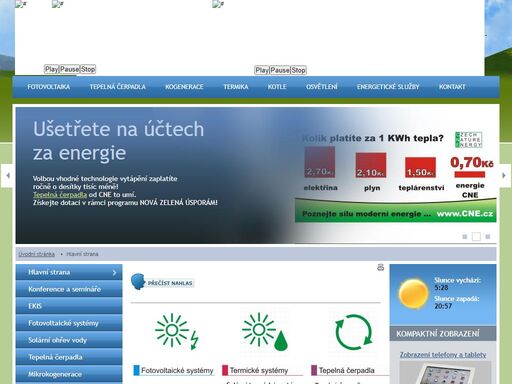Viewport: 512px width, 384px height.
Task: Go to next slide with right arrow
Action: [x=504, y=175]
